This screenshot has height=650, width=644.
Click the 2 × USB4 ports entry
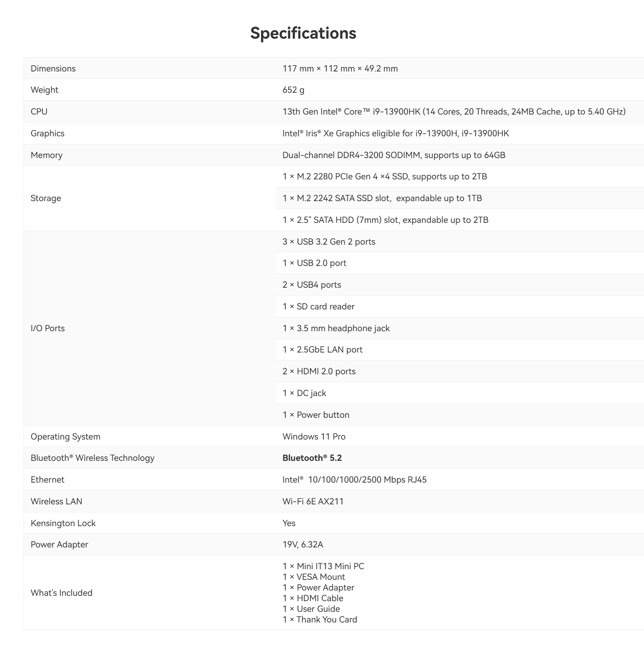312,285
